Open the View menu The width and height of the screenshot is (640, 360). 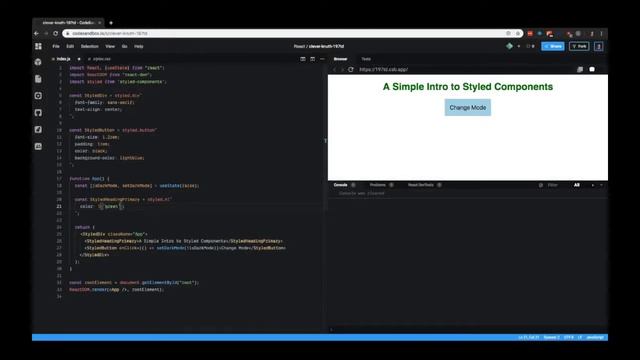click(110, 47)
